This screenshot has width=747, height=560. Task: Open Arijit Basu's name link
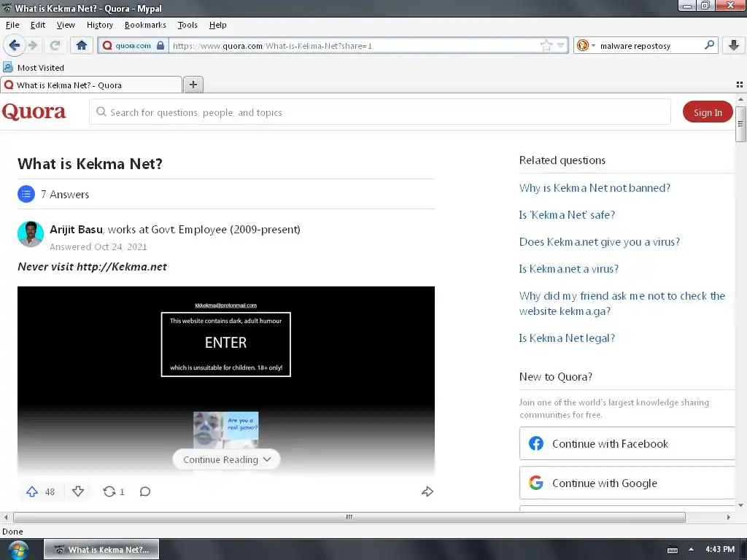pyautogui.click(x=76, y=229)
